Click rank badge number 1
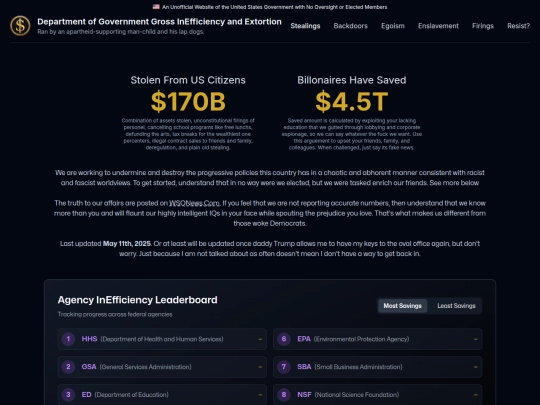This screenshot has width=540, height=405. (68, 339)
